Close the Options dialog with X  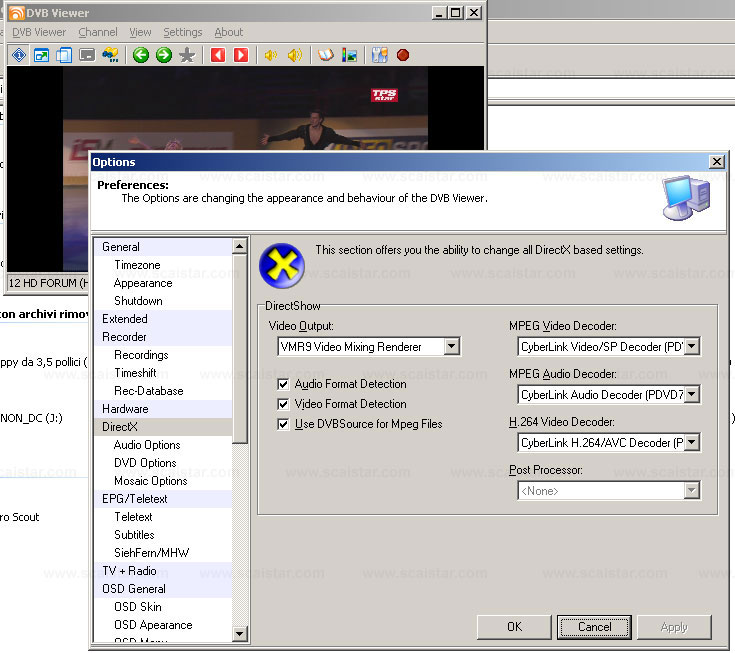[x=716, y=162]
